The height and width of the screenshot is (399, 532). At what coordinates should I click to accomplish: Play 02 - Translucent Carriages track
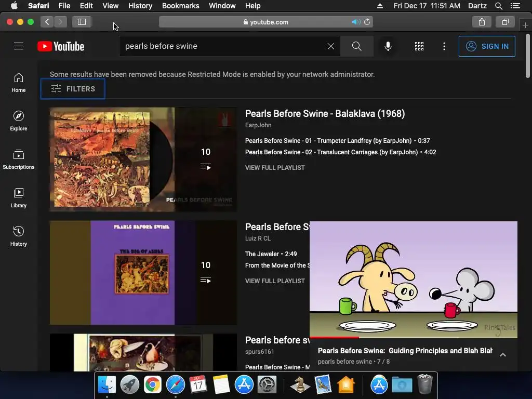(x=340, y=152)
